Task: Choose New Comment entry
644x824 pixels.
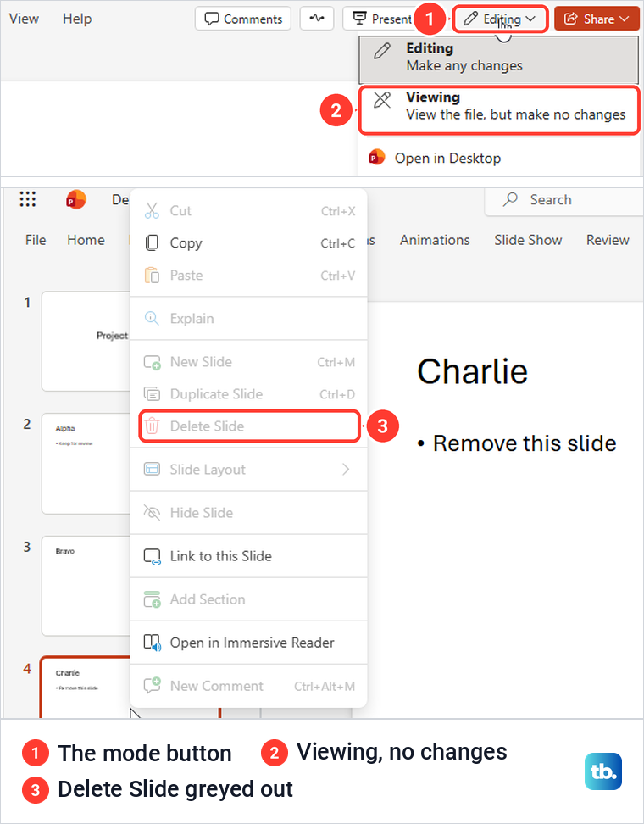Action: pos(248,685)
